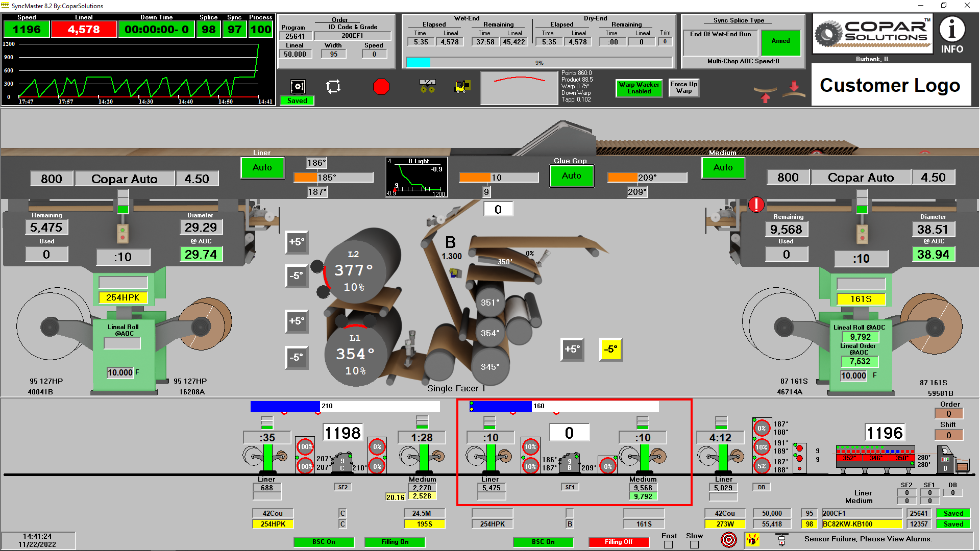Toggle the Medium Auto button
The height and width of the screenshot is (551, 980).
click(723, 167)
